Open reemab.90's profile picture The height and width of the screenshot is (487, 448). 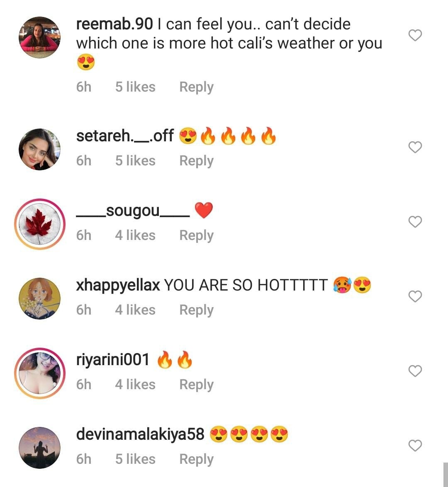[x=39, y=37]
